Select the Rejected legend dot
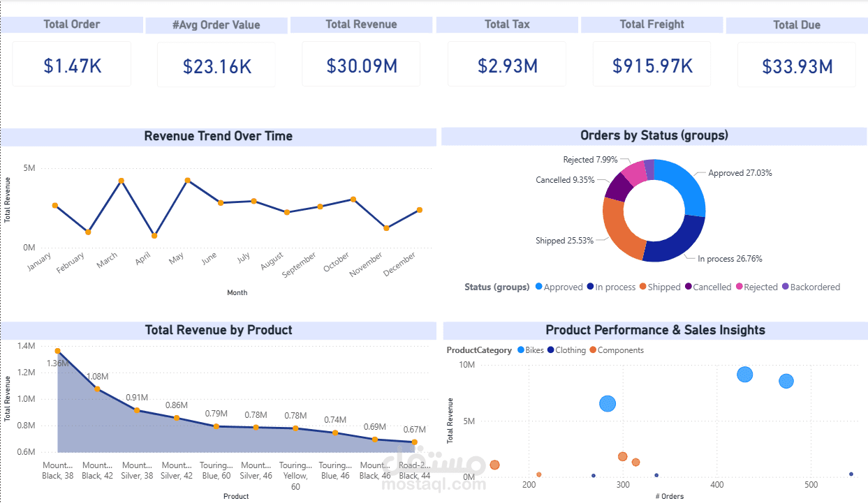The image size is (868, 503). pos(741,287)
